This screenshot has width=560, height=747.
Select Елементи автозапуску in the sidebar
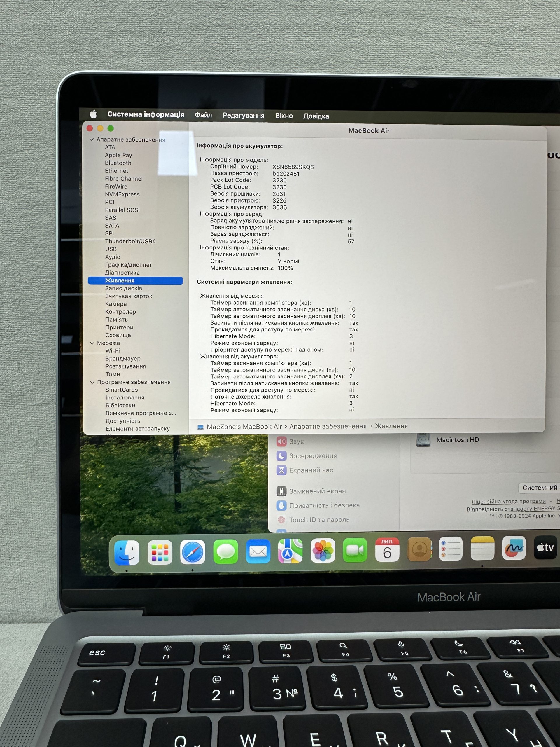(x=138, y=429)
